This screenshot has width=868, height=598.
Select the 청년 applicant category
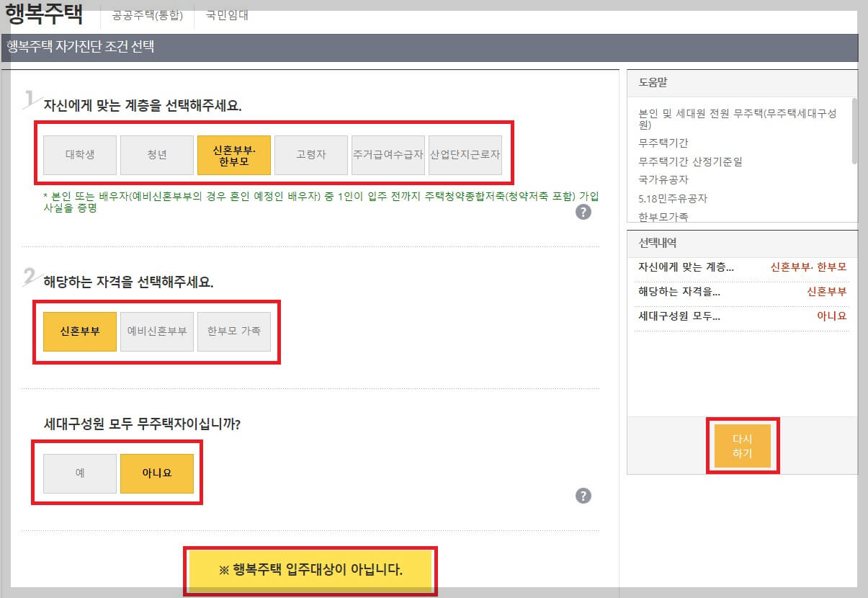156,154
